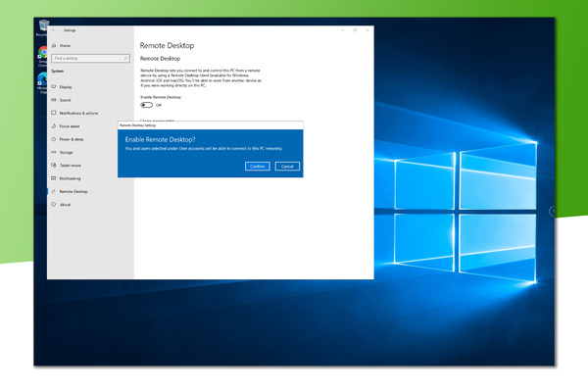Select Power & sleep in sidebar
The image size is (588, 392).
point(73,139)
